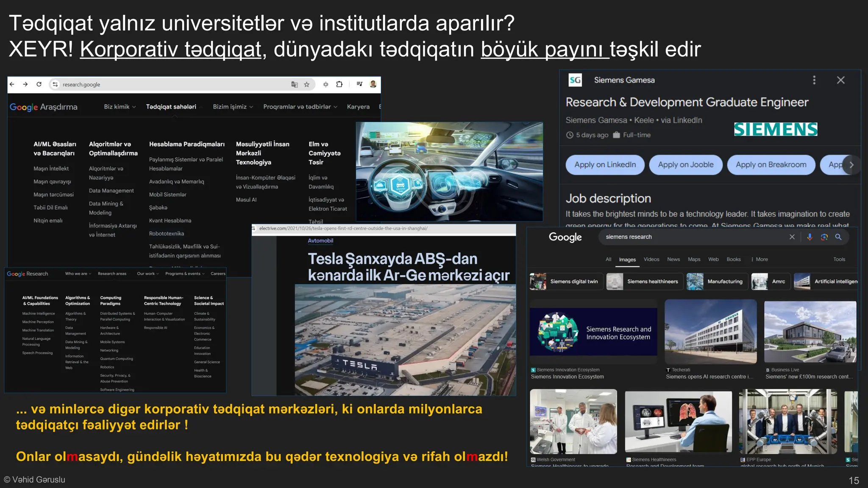This screenshot has height=488, width=868.
Task: Switch to the Books search tab
Action: click(734, 259)
